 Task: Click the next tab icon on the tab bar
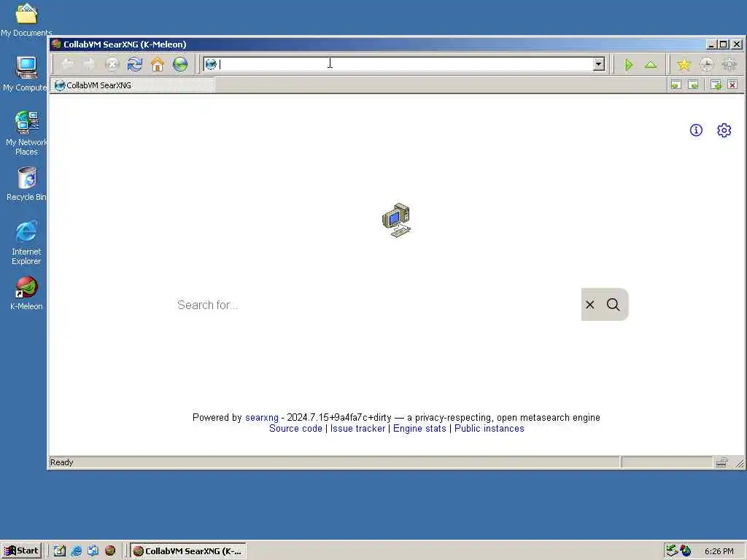click(x=694, y=85)
